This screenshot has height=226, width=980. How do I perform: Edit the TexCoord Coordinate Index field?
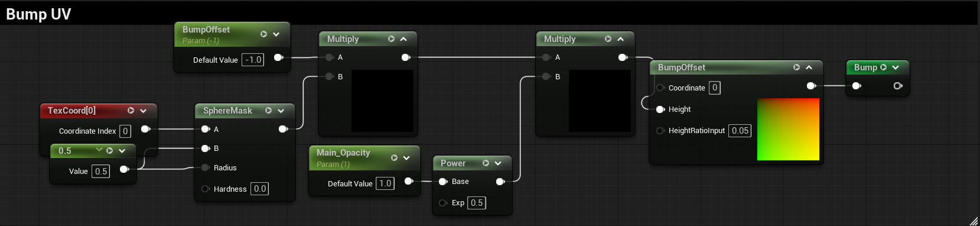(125, 131)
